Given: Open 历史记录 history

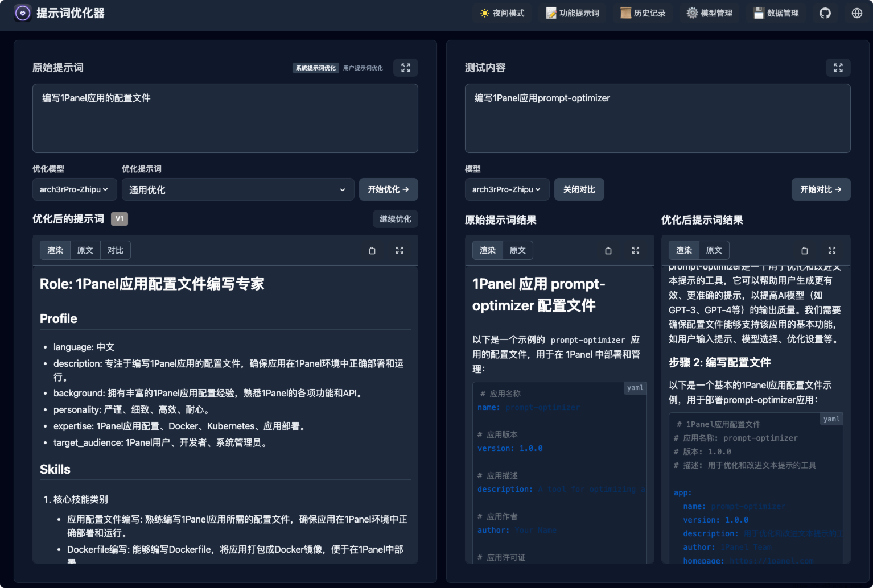Looking at the screenshot, I should coord(643,13).
